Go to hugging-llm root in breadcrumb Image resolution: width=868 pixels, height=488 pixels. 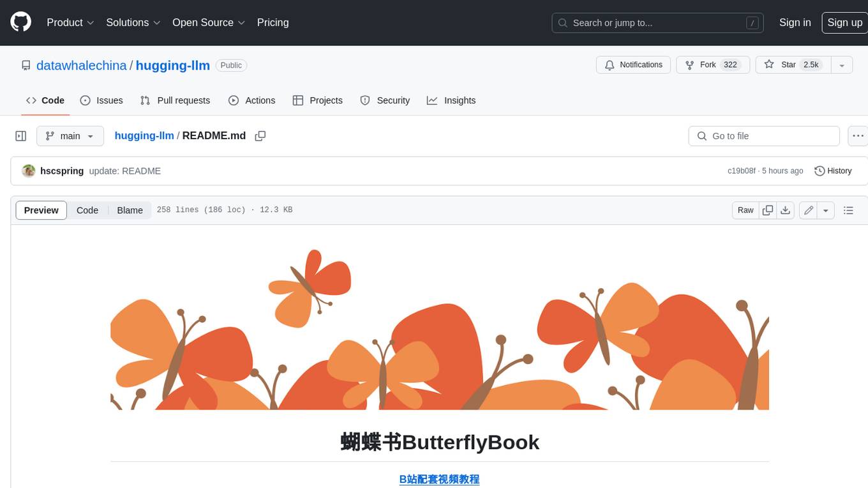pos(144,136)
